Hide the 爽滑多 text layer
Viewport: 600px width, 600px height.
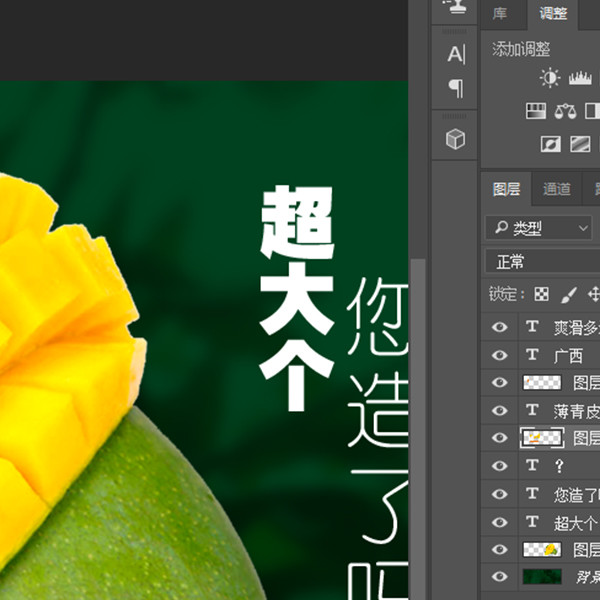pos(499,327)
